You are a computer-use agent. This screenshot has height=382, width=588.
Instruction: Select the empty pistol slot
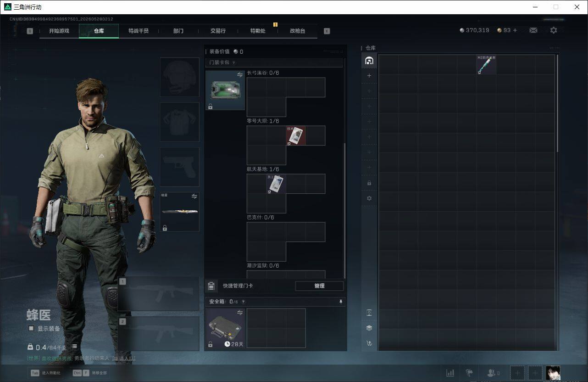[x=179, y=167]
